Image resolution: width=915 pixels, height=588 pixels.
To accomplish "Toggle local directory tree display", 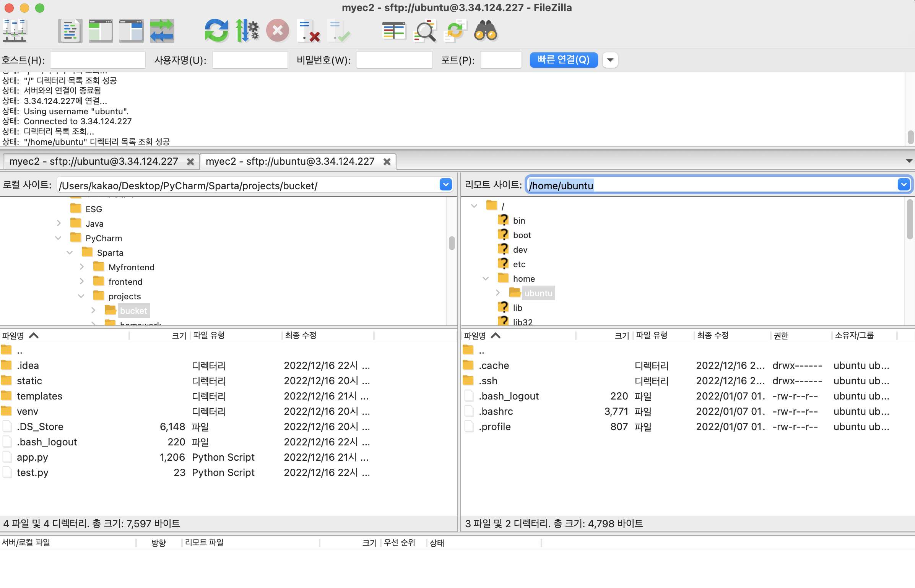I will click(x=101, y=31).
